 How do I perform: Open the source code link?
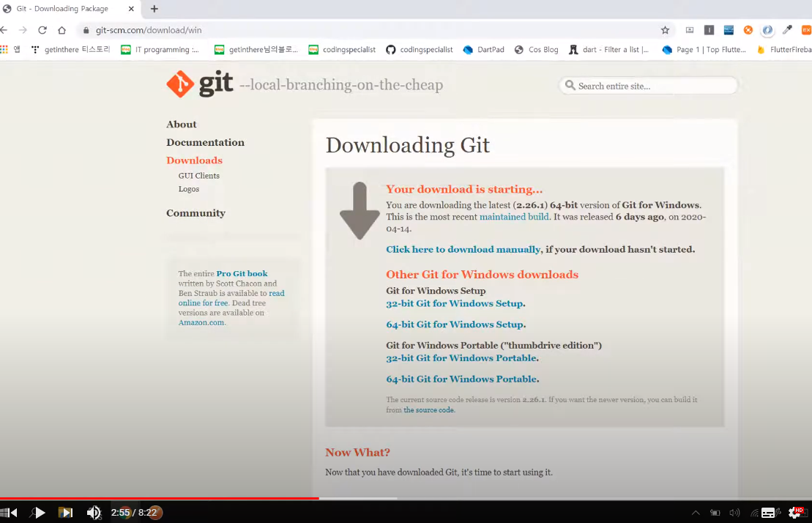pyautogui.click(x=429, y=410)
